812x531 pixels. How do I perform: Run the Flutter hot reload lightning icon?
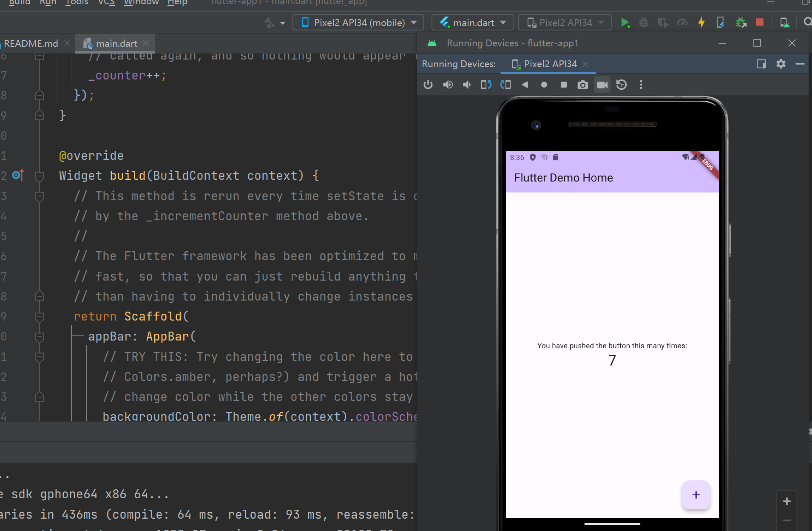[x=701, y=22]
